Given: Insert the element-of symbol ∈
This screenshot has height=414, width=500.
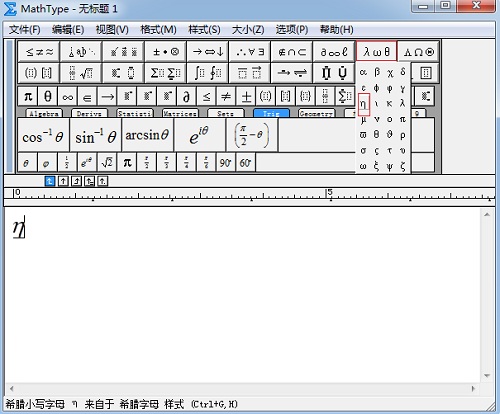Looking at the screenshot, I should [x=87, y=97].
